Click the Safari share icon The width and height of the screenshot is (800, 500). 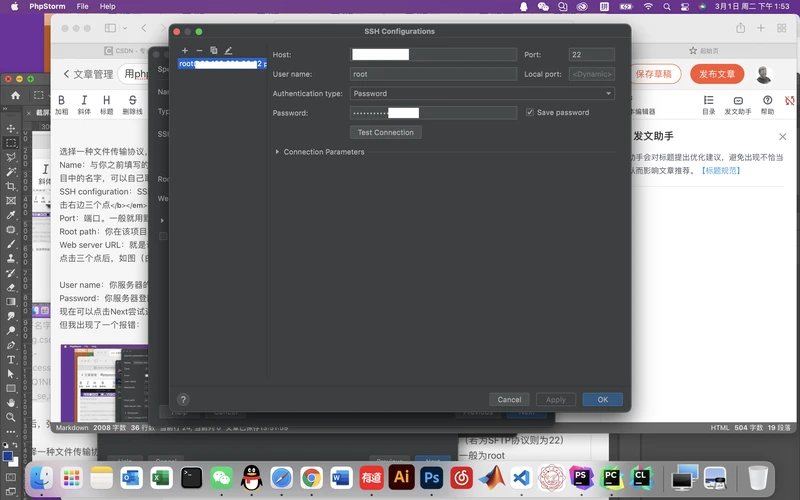pos(740,28)
